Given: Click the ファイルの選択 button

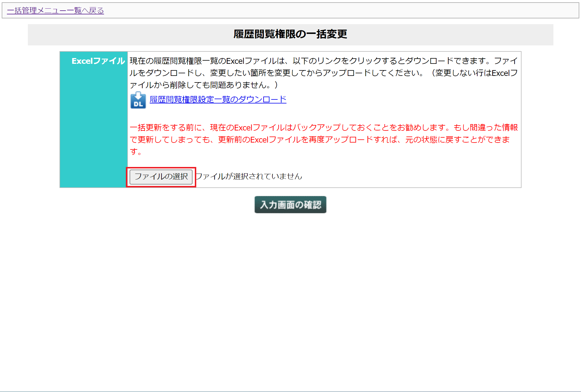Looking at the screenshot, I should click(161, 176).
